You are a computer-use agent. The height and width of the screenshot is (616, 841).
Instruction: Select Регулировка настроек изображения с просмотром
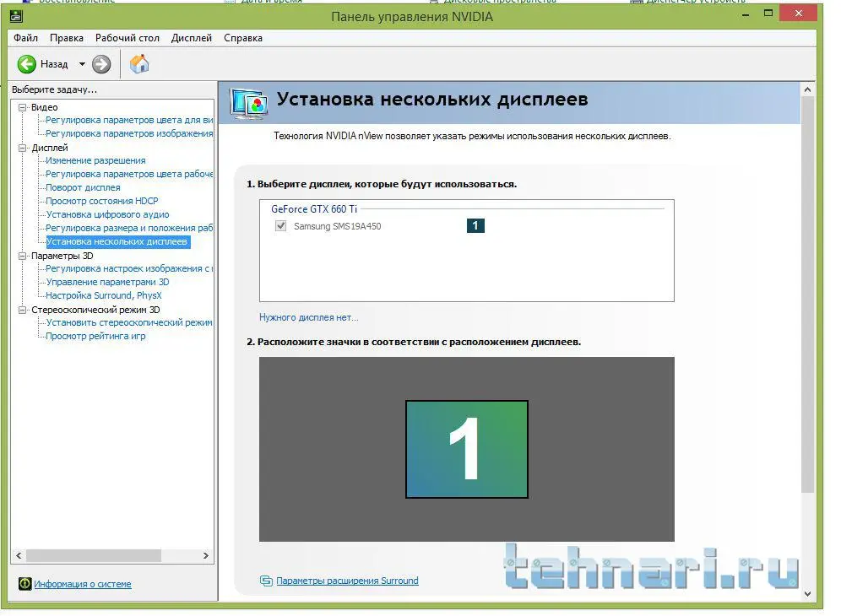(x=129, y=268)
